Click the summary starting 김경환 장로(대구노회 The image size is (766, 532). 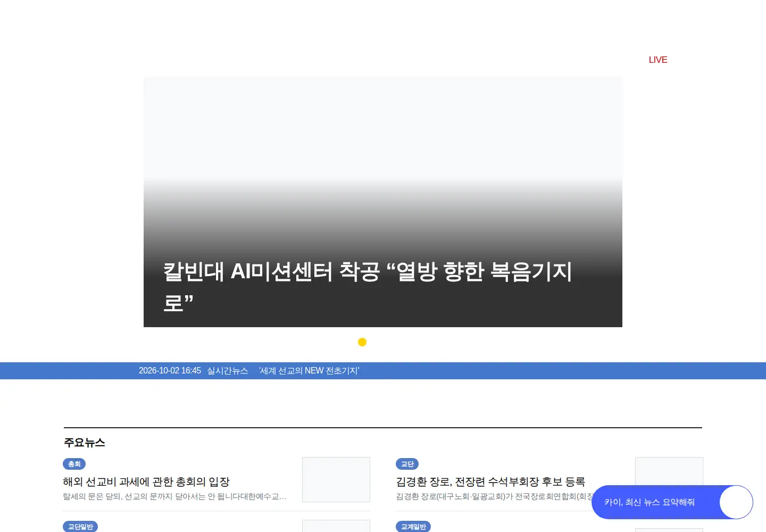pos(494,496)
